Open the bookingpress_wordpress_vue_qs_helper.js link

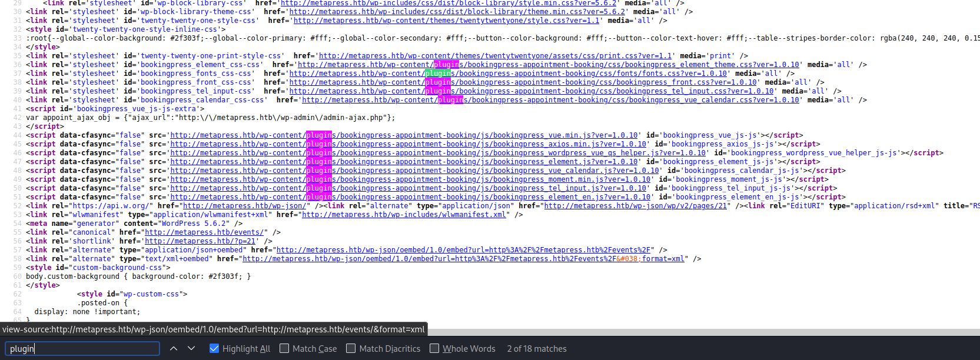coord(438,153)
